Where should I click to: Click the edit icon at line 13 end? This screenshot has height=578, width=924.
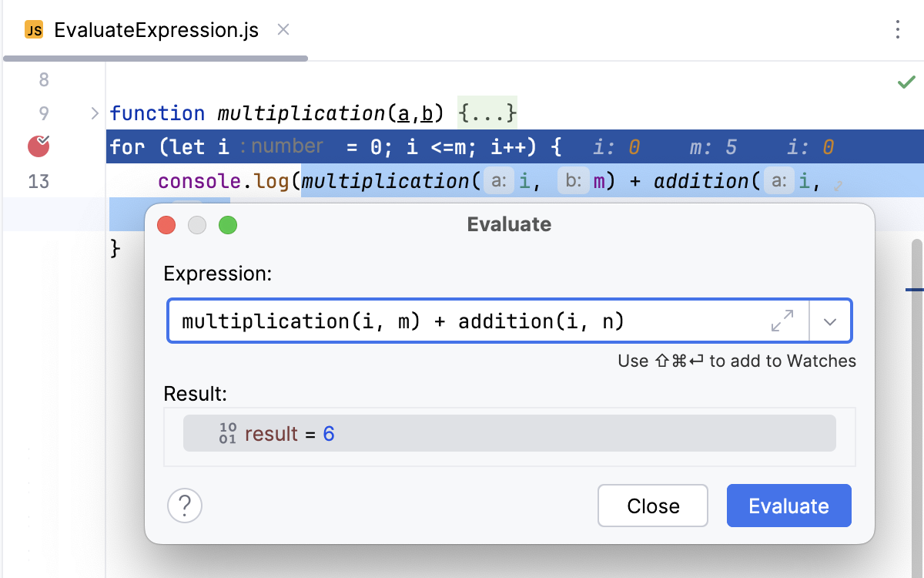coord(839,186)
